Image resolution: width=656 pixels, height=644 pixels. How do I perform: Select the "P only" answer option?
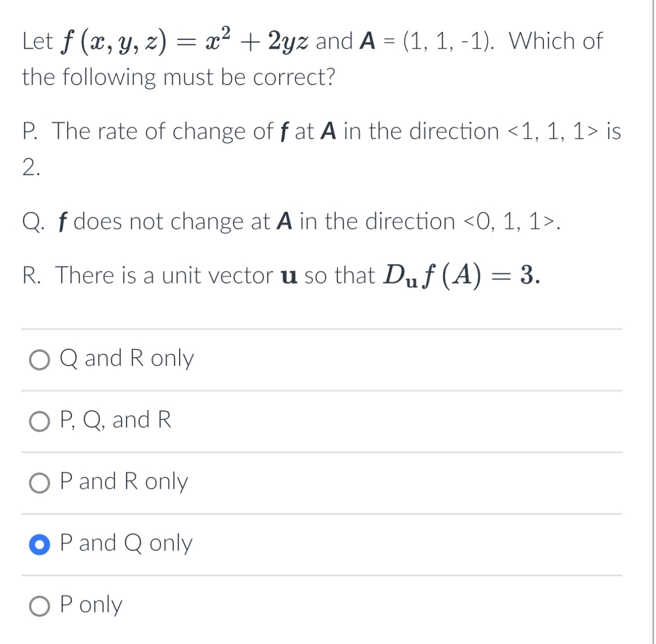pyautogui.click(x=40, y=604)
